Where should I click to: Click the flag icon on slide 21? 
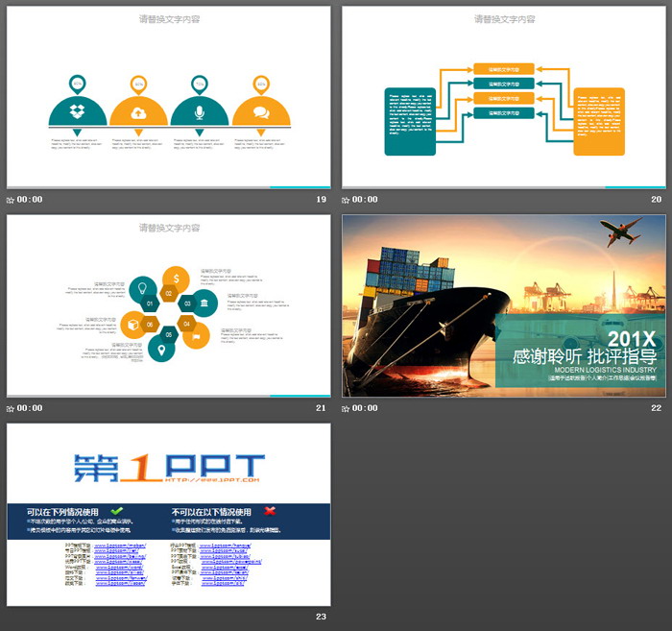coord(196,336)
